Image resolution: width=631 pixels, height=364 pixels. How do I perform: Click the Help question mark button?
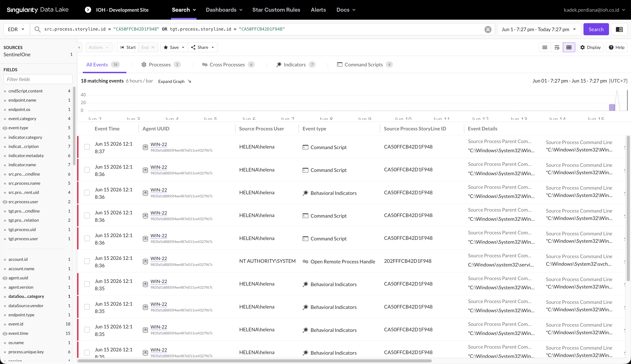617,47
